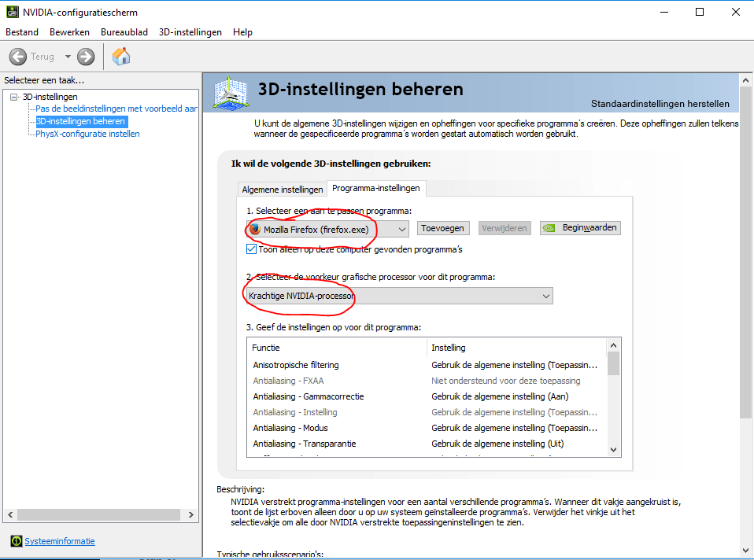Open PhysX-configuratie instellen

point(87,134)
